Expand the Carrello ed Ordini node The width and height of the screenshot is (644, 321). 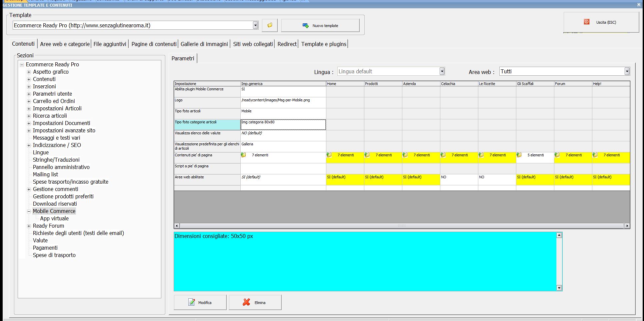(29, 101)
